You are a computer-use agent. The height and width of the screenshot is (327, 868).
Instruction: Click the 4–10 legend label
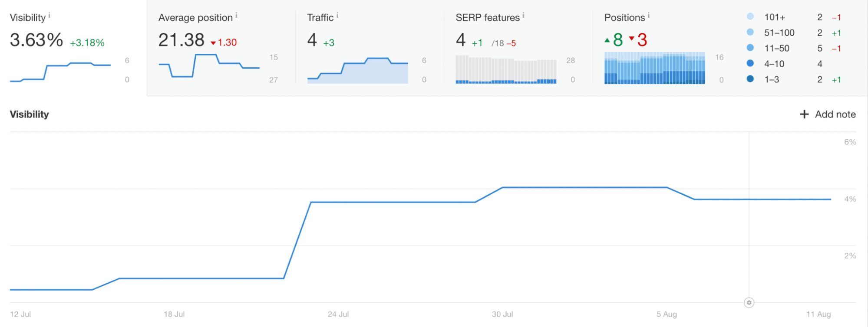coord(774,64)
